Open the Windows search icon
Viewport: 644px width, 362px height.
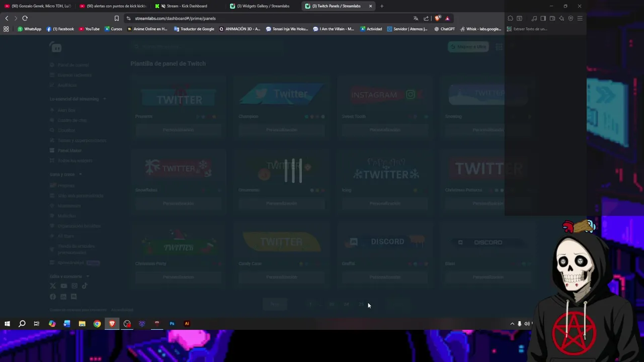click(22, 324)
